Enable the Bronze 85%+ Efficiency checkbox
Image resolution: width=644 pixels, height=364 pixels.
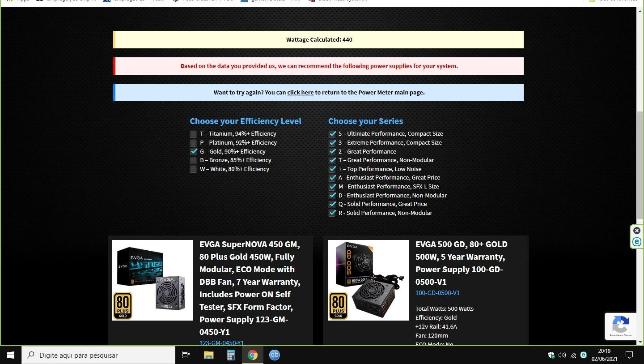coord(193,160)
